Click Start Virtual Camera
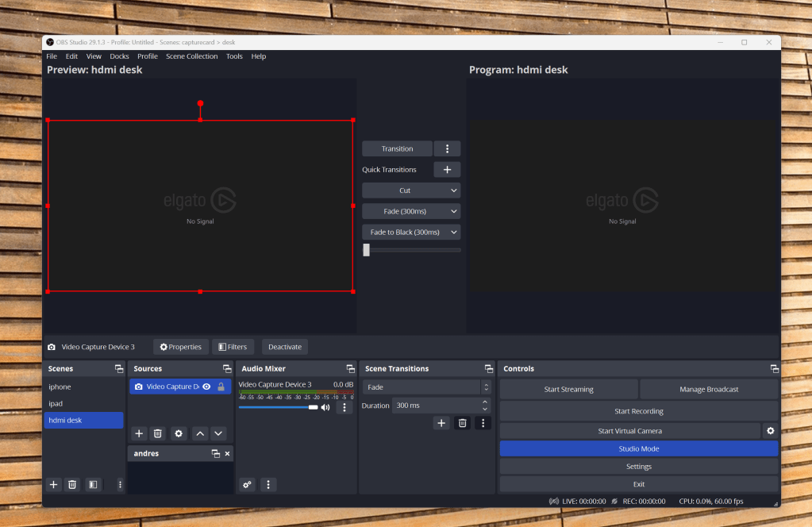The image size is (812, 527). (629, 431)
